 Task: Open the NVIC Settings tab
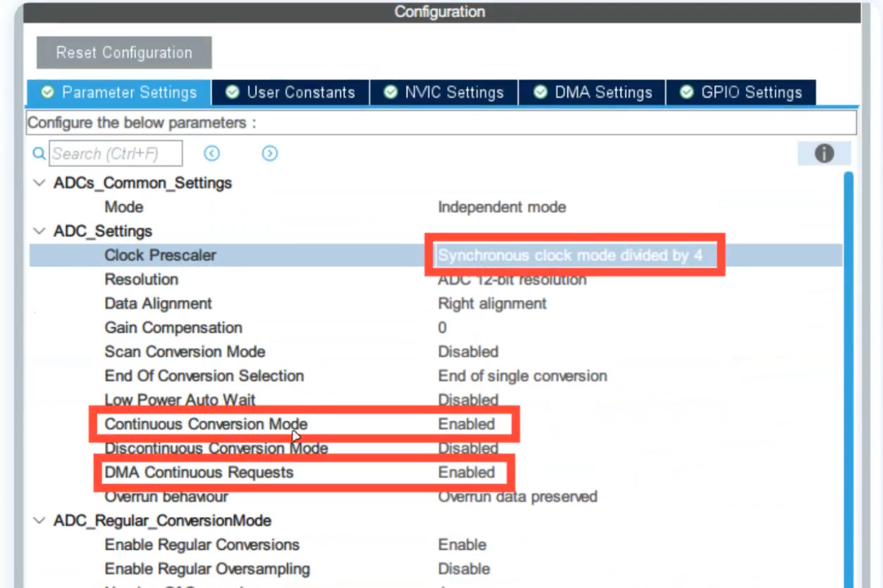tap(444, 92)
